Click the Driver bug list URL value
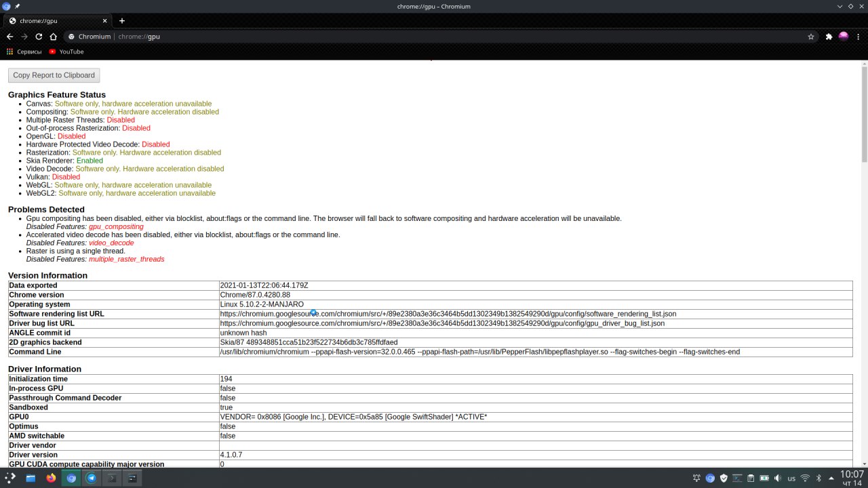The image size is (868, 488). click(x=442, y=323)
